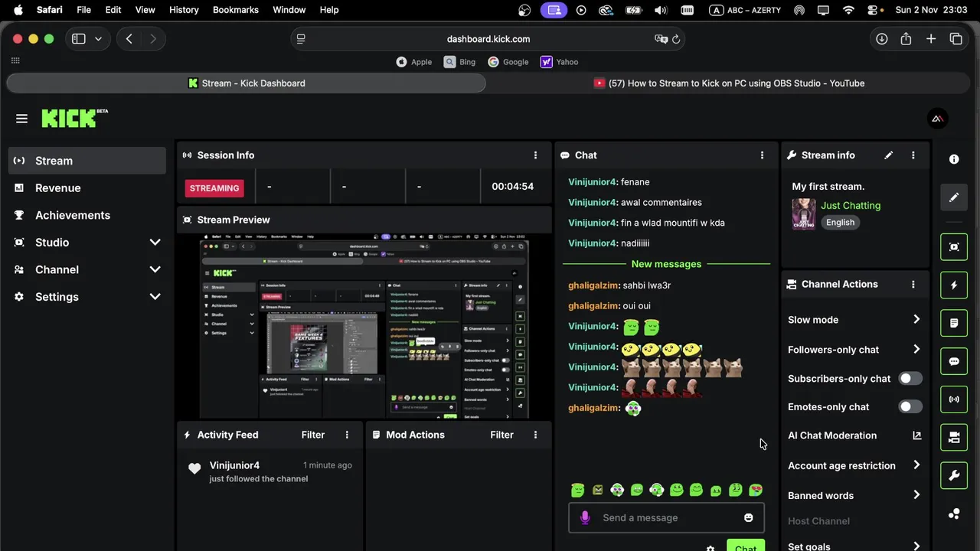Expand the Studio sidebar section

coord(155,243)
